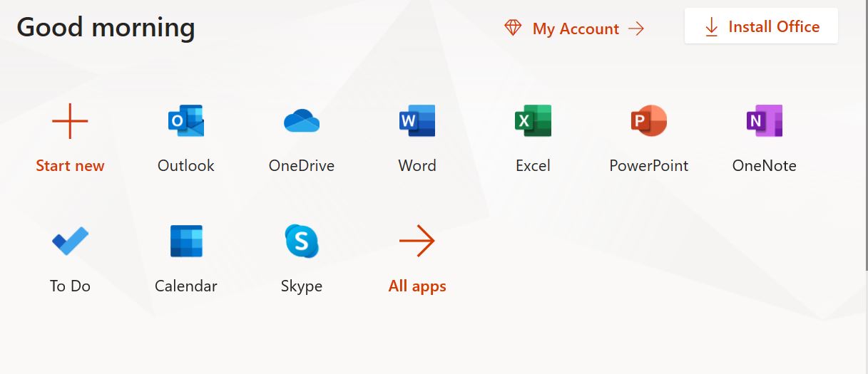Image resolution: width=868 pixels, height=374 pixels.
Task: Click the Start new plus icon
Action: [70, 121]
